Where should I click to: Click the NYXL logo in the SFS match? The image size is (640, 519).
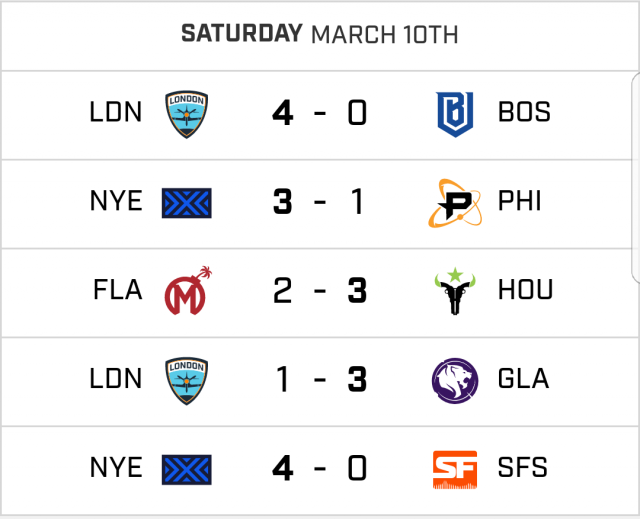tap(187, 469)
